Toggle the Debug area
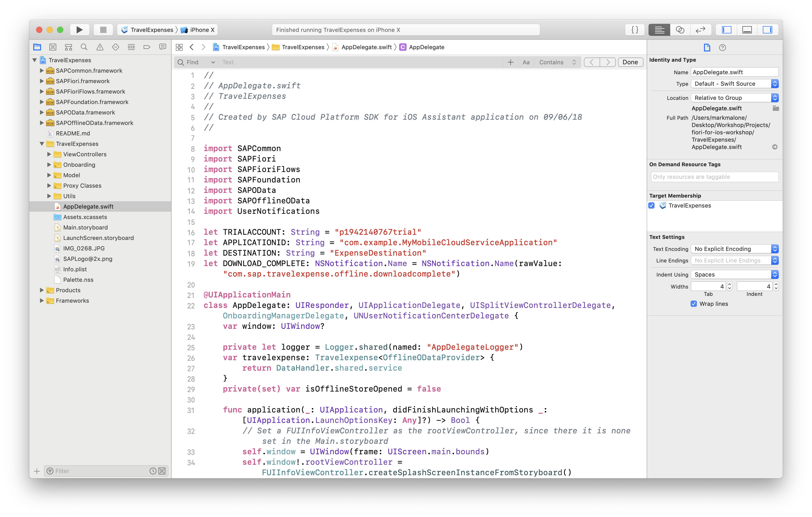812x517 pixels. [747, 30]
